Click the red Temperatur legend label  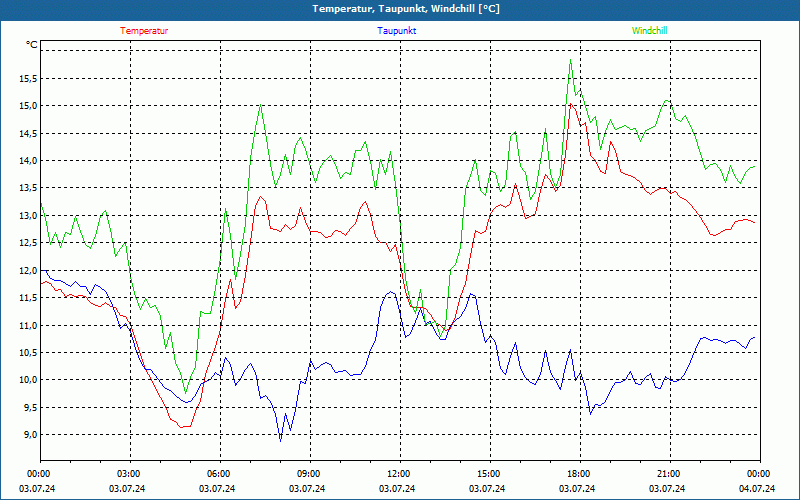coord(144,31)
